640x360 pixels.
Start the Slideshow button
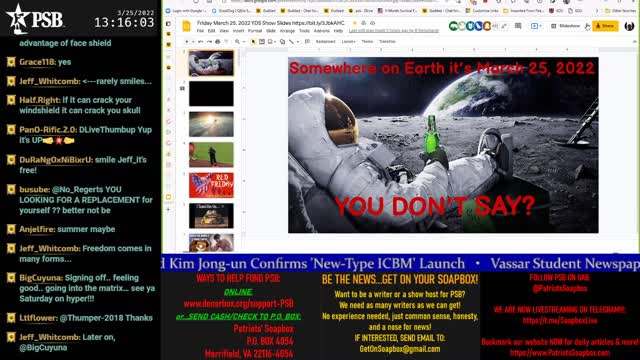[565, 26]
